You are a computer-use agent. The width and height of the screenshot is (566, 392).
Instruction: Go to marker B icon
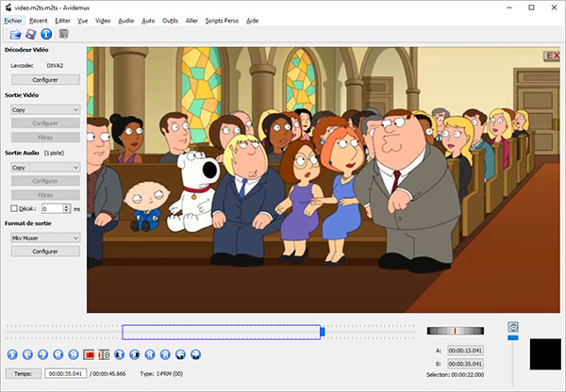(x=195, y=354)
